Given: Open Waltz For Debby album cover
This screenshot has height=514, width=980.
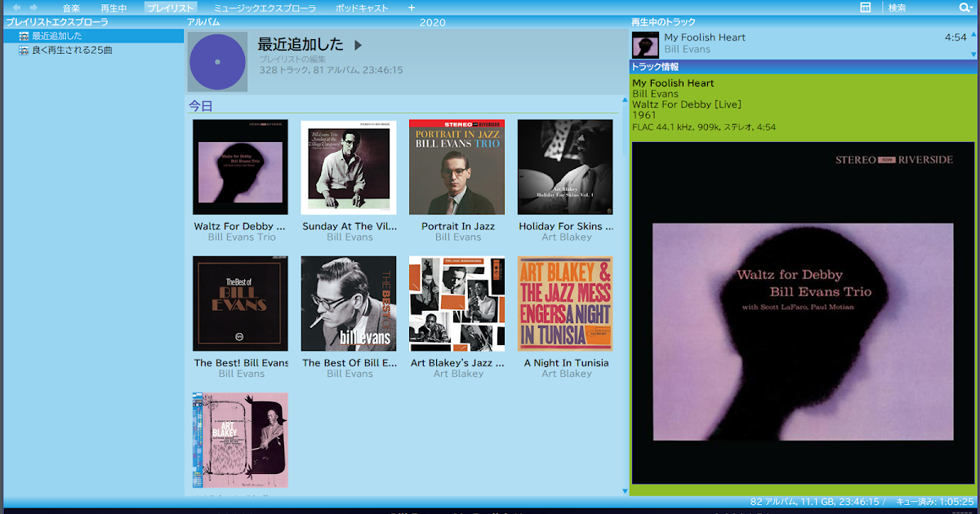Looking at the screenshot, I should coord(240,167).
